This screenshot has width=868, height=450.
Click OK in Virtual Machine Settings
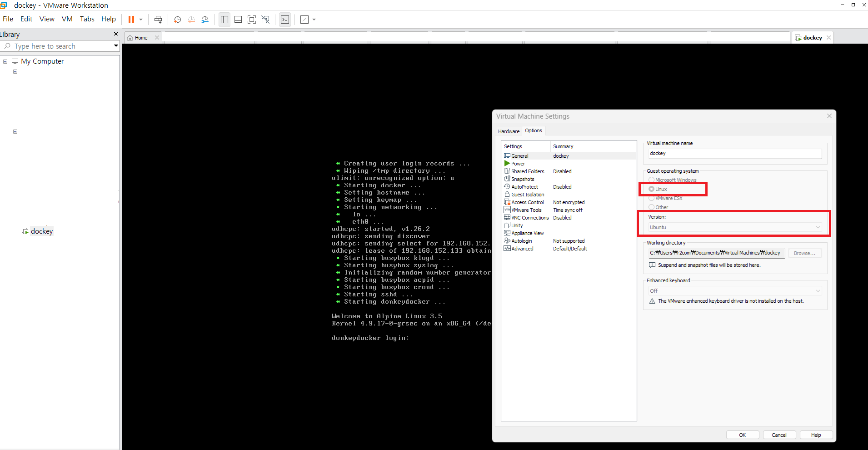pyautogui.click(x=742, y=435)
